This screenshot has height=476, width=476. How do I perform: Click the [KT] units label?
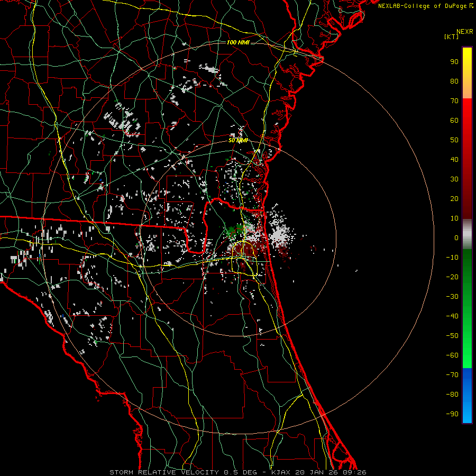451,36
